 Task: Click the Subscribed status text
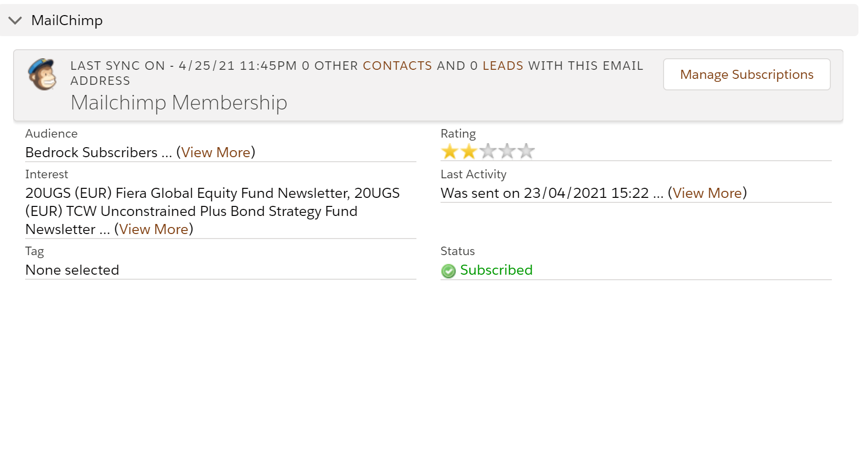(496, 270)
